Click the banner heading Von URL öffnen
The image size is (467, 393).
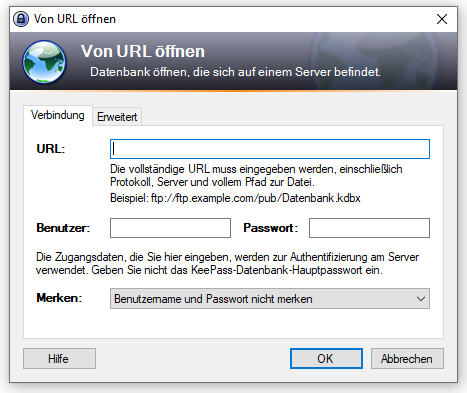[x=143, y=51]
